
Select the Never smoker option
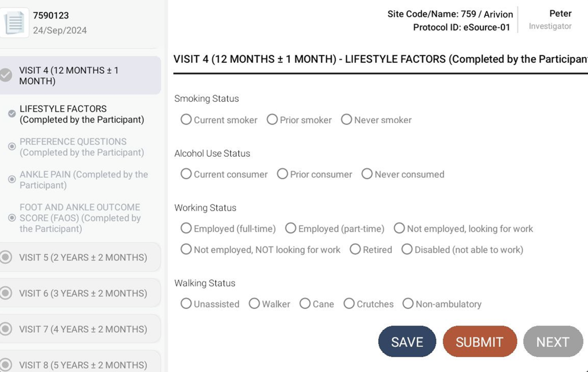click(x=347, y=120)
